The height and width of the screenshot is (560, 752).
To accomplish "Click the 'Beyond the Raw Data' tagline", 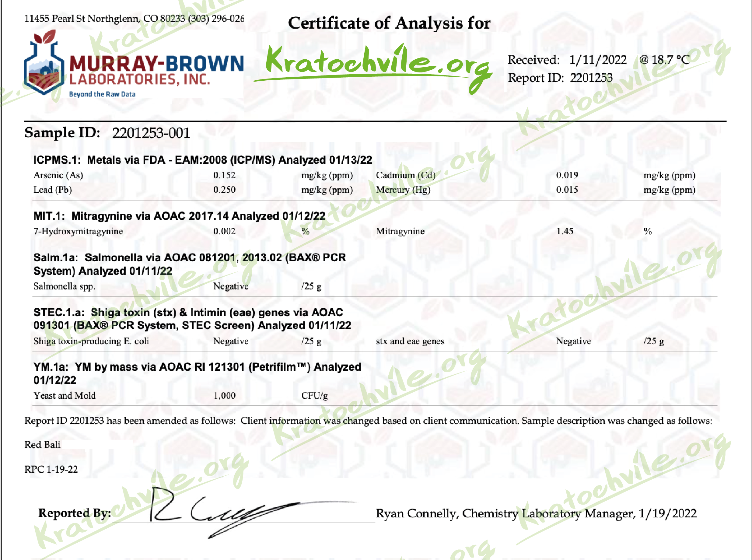I will (x=102, y=94).
